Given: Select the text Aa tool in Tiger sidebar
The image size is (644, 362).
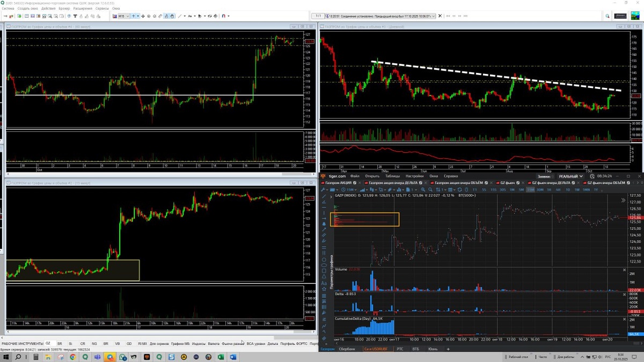Looking at the screenshot, I should (324, 283).
